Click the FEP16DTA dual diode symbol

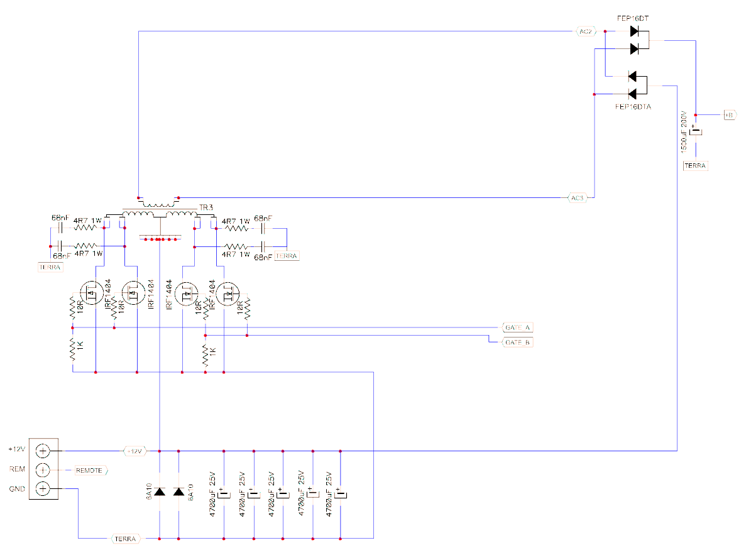(639, 85)
